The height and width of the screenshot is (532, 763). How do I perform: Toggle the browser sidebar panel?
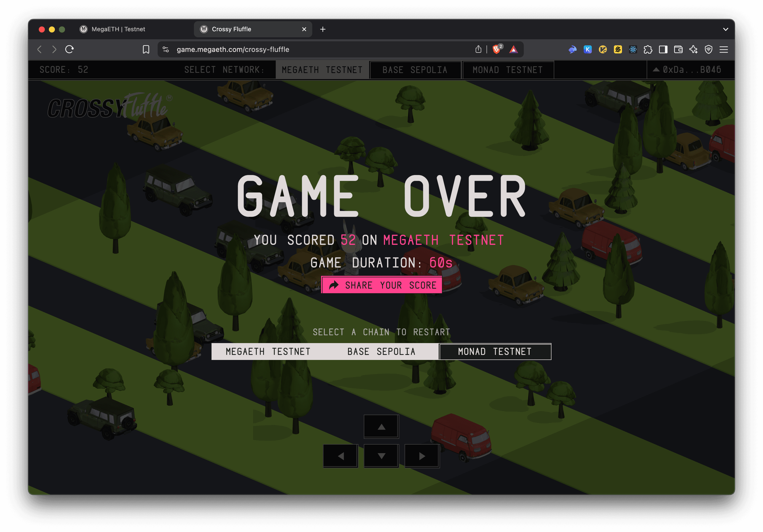pos(663,50)
